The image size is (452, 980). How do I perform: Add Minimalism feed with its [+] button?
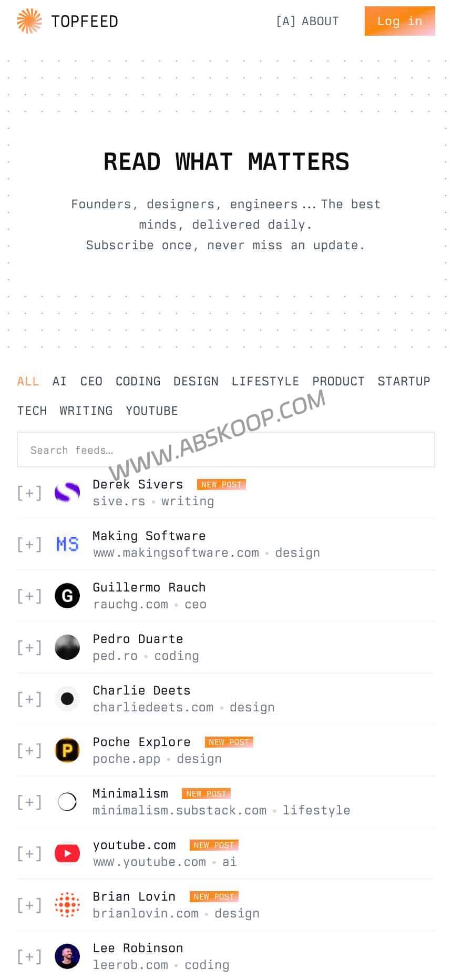(x=29, y=802)
